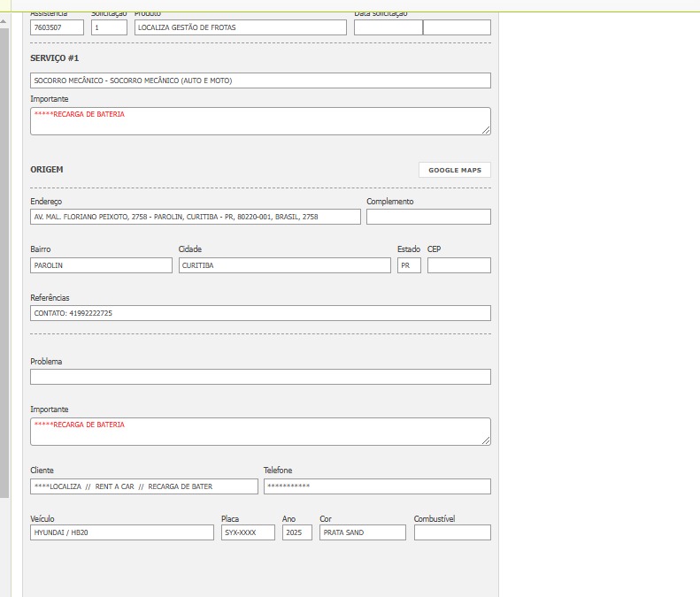The height and width of the screenshot is (597, 700).
Task: Click the masked Telefone field
Action: tap(377, 486)
